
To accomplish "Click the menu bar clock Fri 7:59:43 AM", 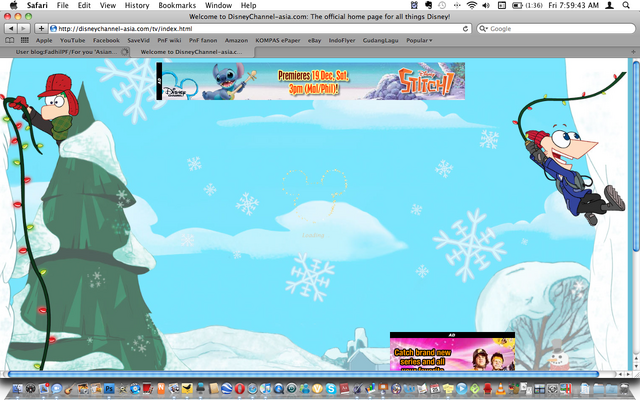I will click(573, 5).
